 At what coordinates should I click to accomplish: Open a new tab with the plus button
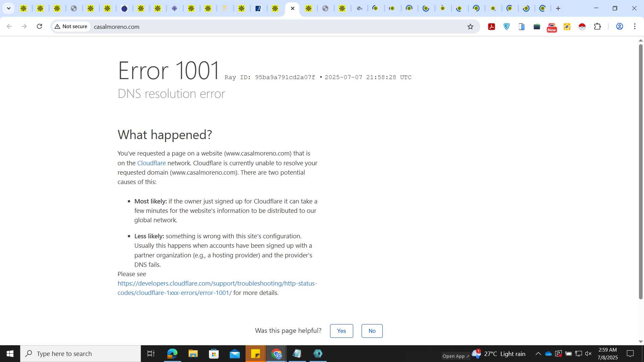558,8
